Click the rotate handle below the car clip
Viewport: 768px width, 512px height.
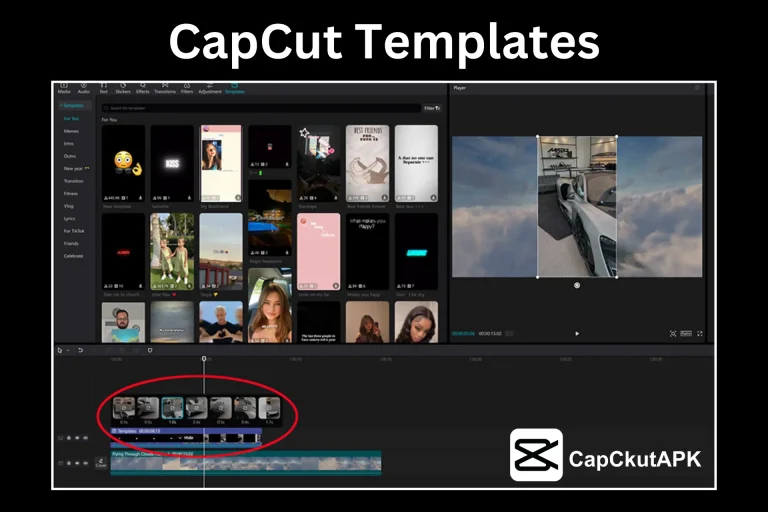point(576,285)
